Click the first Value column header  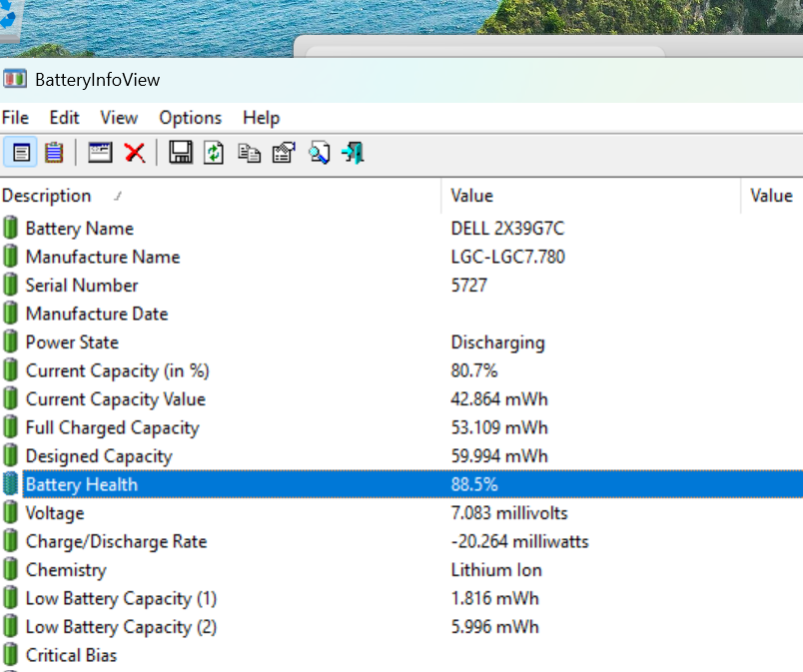coord(591,196)
